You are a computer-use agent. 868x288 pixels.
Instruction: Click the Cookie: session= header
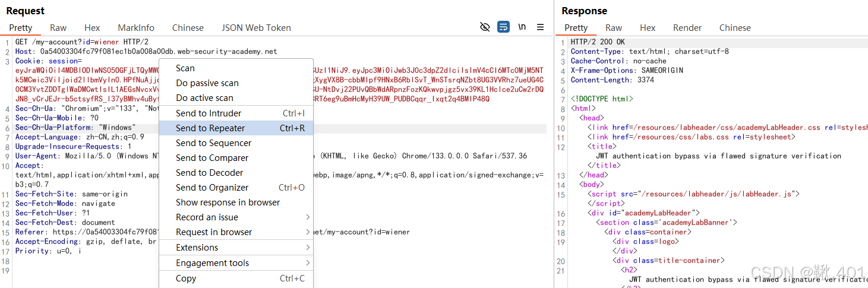coord(49,61)
